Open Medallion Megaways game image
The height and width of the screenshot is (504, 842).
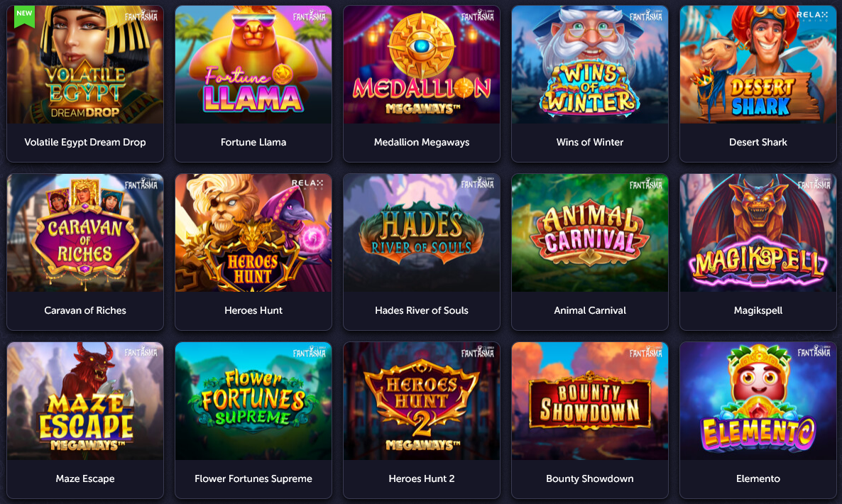tap(422, 65)
